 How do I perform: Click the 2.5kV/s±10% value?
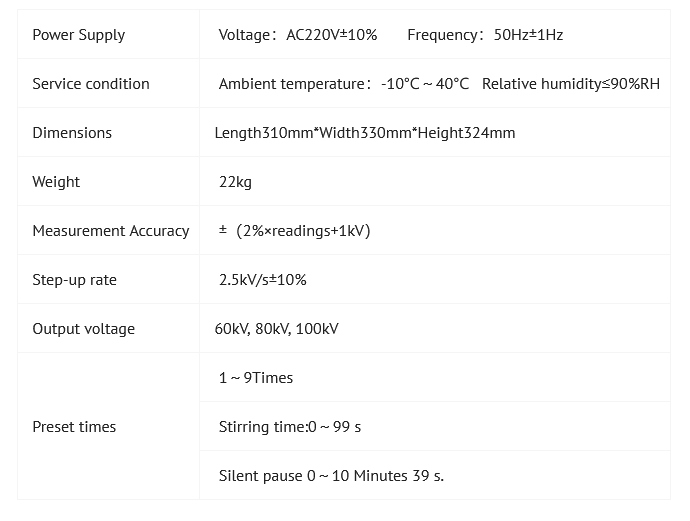pyautogui.click(x=263, y=280)
